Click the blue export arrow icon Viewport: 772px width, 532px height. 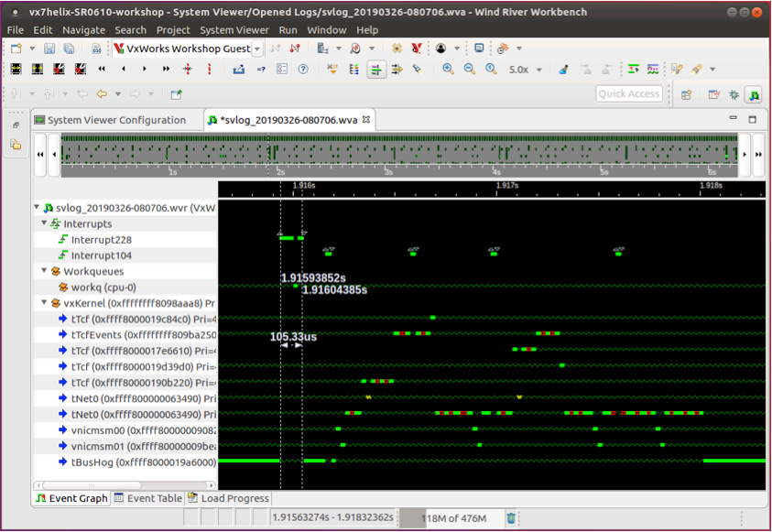click(239, 69)
